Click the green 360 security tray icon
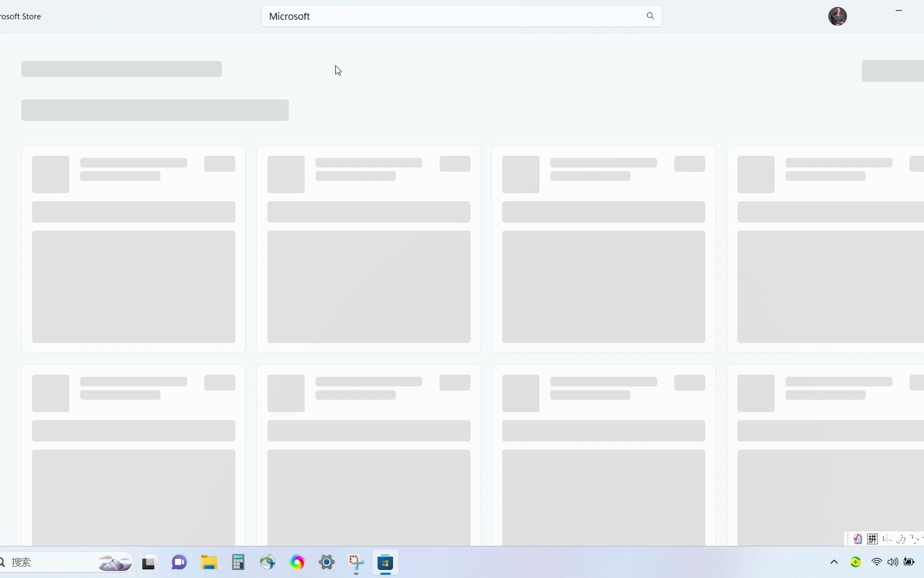Viewport: 924px width, 578px height. tap(856, 562)
